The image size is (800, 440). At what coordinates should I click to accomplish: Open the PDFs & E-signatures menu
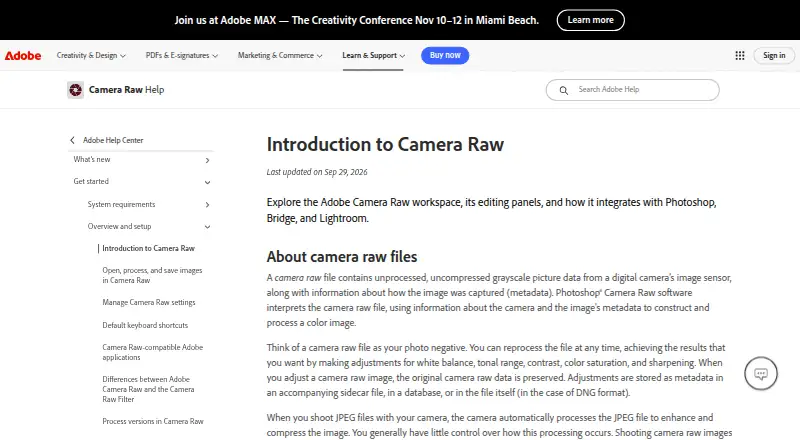click(182, 56)
